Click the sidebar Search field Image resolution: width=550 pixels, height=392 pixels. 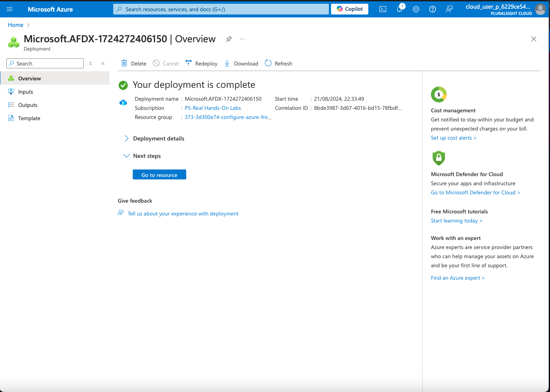coord(45,63)
